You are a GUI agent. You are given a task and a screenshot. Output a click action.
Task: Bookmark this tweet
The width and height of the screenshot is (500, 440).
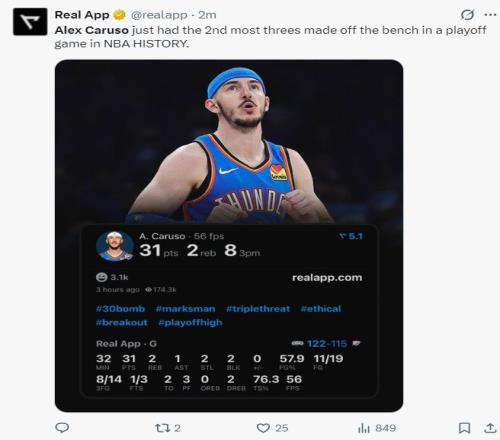pos(464,428)
